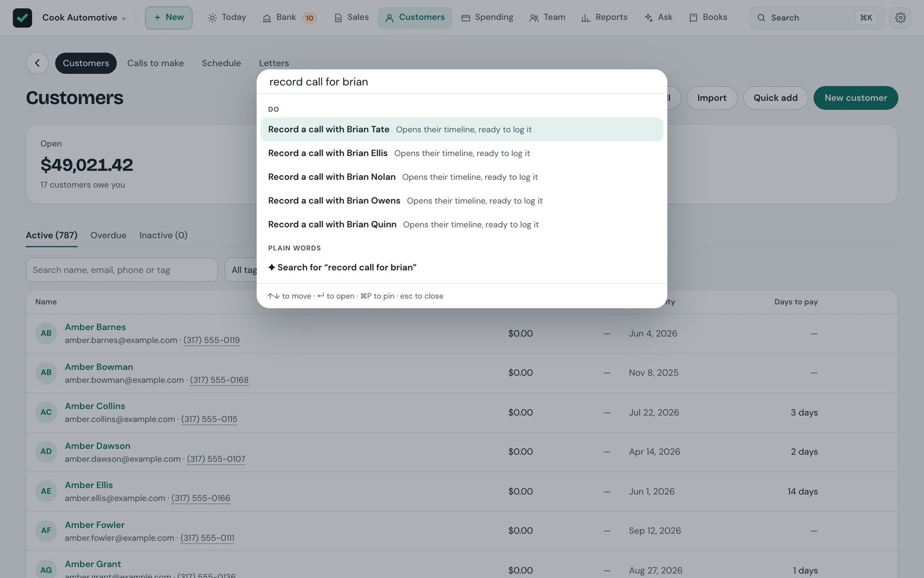Click the command palette query field
Screen dimensions: 924x578
click(462, 82)
